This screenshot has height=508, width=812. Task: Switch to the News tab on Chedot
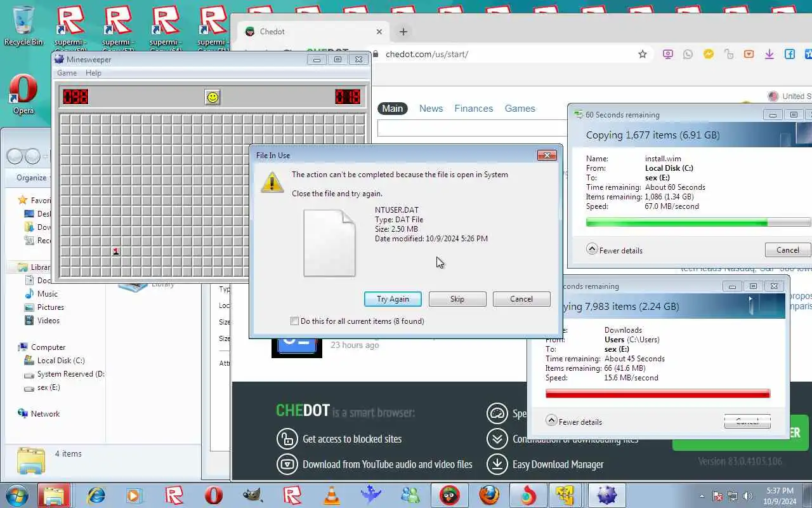431,109
